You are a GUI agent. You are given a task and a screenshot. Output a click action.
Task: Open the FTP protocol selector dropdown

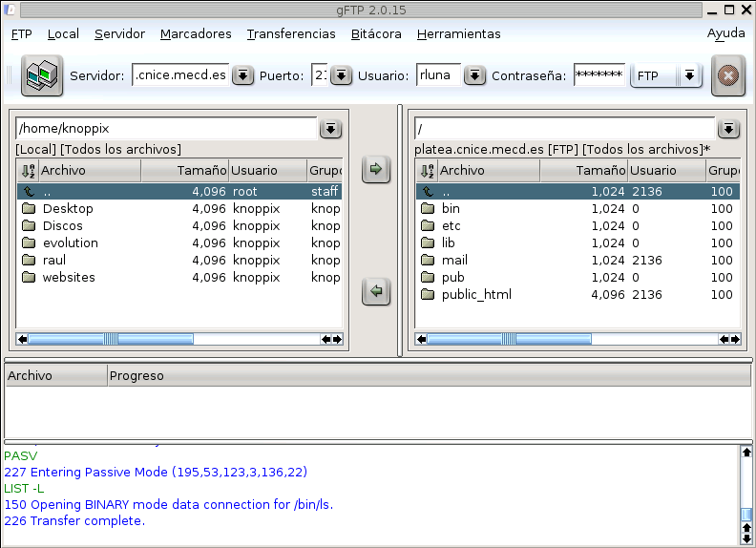click(689, 75)
